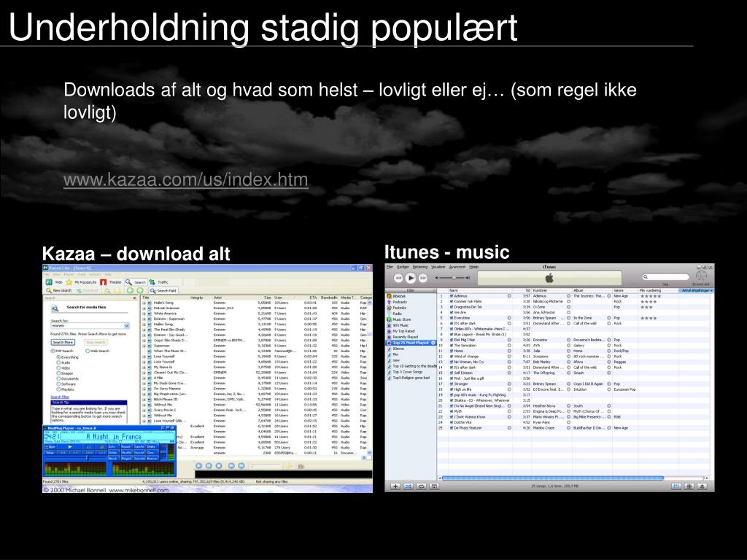747x560 pixels.
Task: Select the Images media type radio
Action: tap(58, 373)
